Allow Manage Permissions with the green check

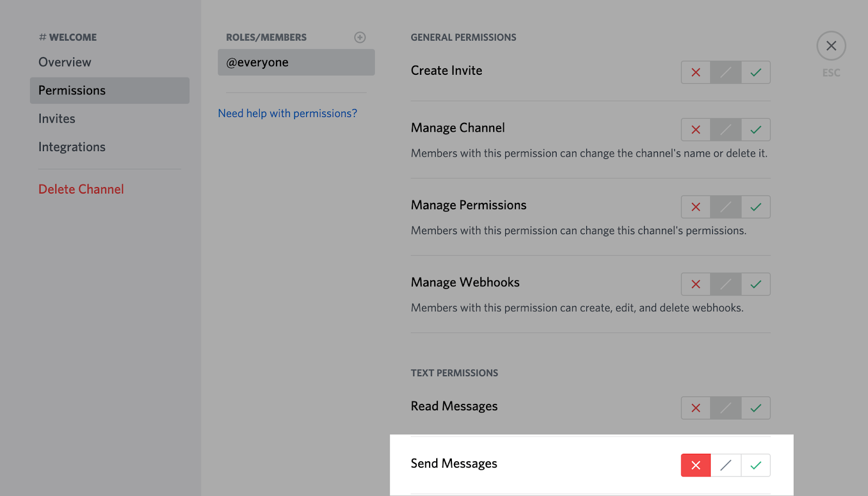756,207
